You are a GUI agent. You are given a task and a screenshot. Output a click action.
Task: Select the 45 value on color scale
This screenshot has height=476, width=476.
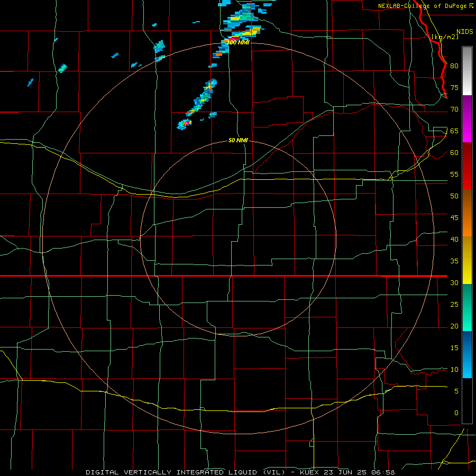454,218
